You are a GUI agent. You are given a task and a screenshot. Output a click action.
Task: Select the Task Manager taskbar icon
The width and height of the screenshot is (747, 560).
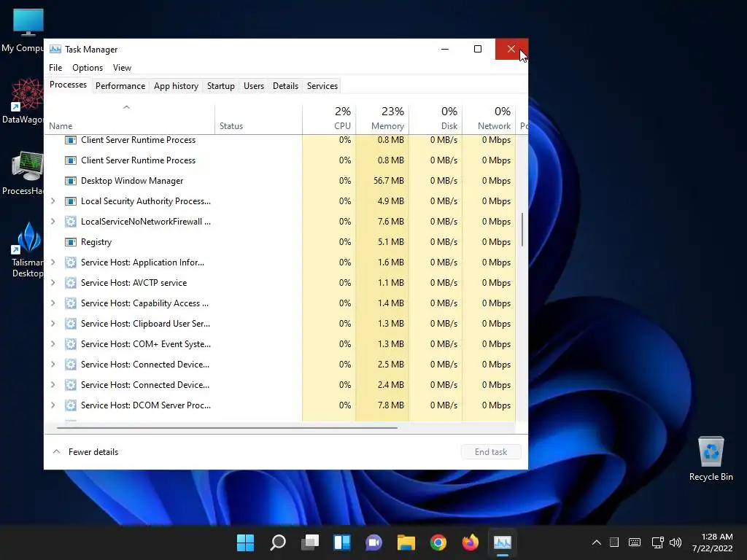[x=502, y=542]
